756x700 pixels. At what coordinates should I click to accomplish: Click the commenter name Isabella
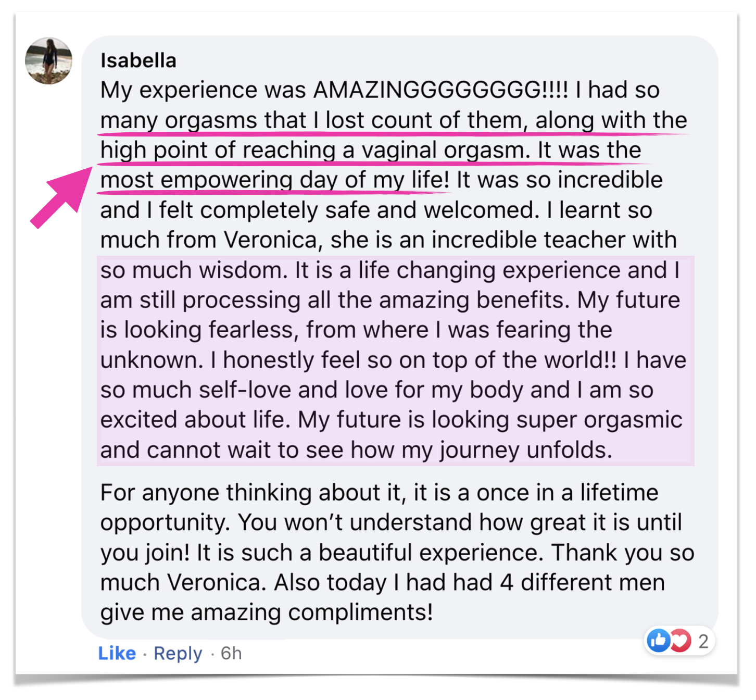138,60
